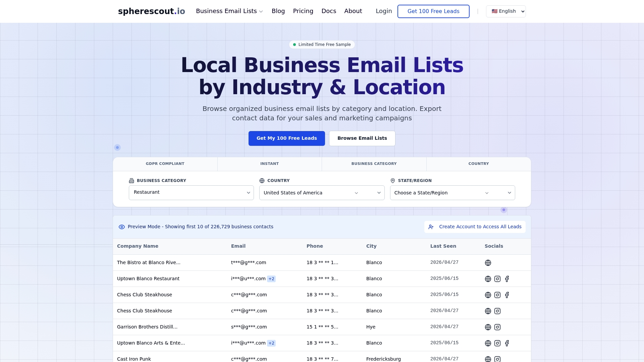Select the GDPR COMPLIANT tab
Viewport: 644px width, 362px height.
pyautogui.click(x=165, y=164)
